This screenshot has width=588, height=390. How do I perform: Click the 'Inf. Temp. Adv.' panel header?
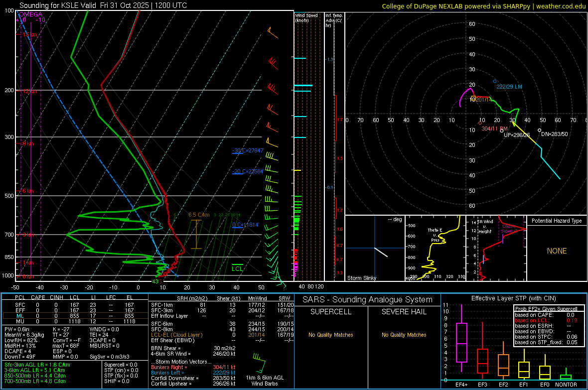point(334,20)
